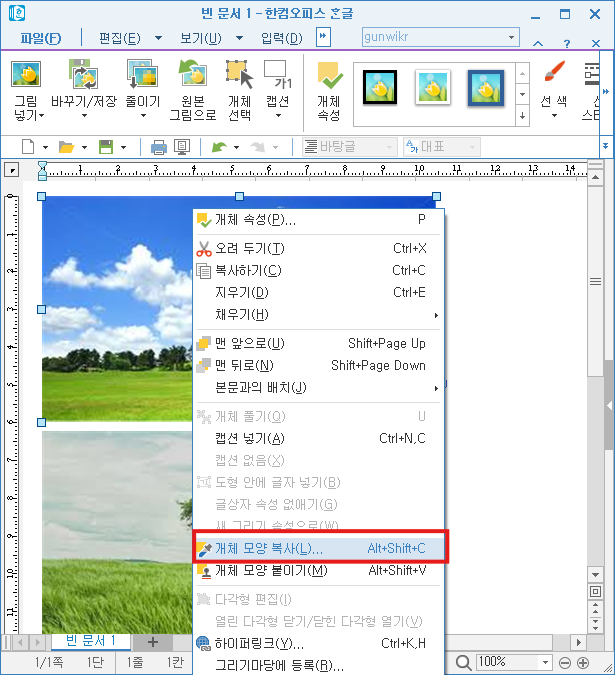
Task: Click the Line Color (선 색) brush icon
Action: pos(553,77)
